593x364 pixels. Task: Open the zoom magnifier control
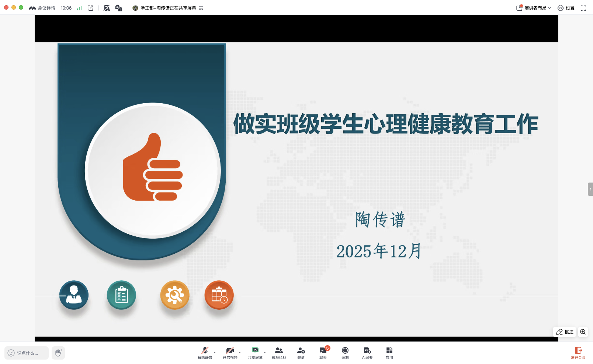[x=583, y=332]
